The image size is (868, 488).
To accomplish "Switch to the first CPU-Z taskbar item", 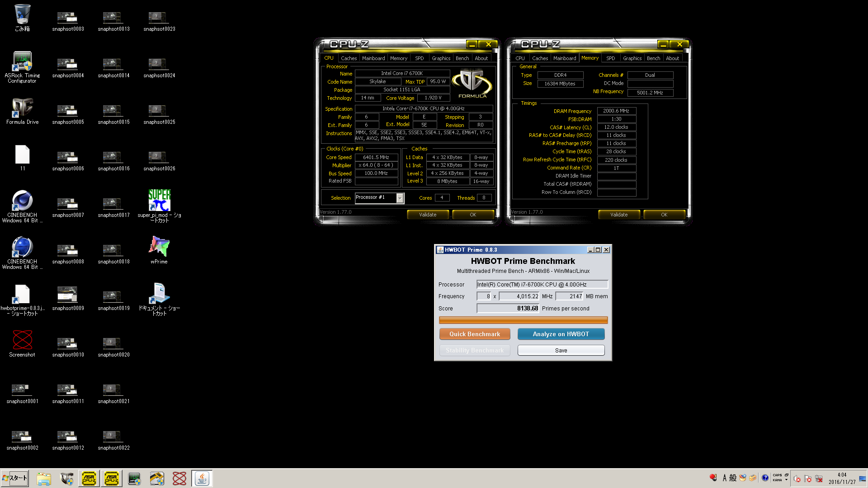I will click(x=89, y=479).
